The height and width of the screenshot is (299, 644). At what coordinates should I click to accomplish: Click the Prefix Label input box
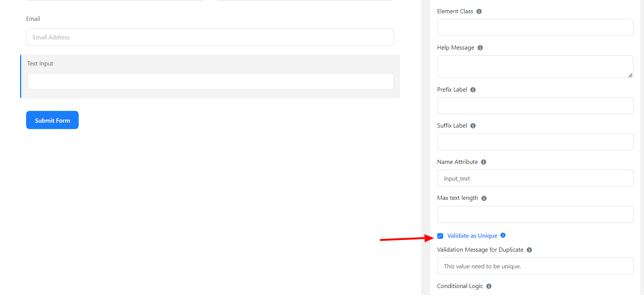535,106
